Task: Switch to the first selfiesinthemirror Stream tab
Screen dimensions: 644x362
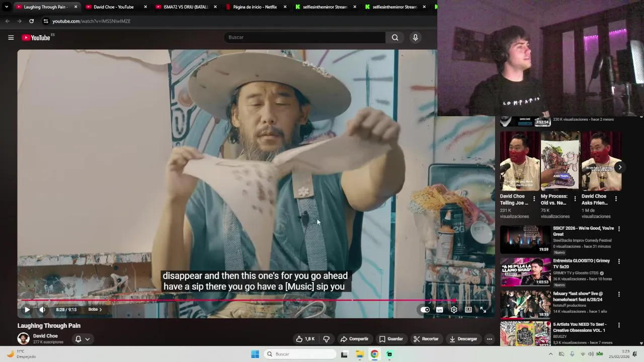Action: 325,7
